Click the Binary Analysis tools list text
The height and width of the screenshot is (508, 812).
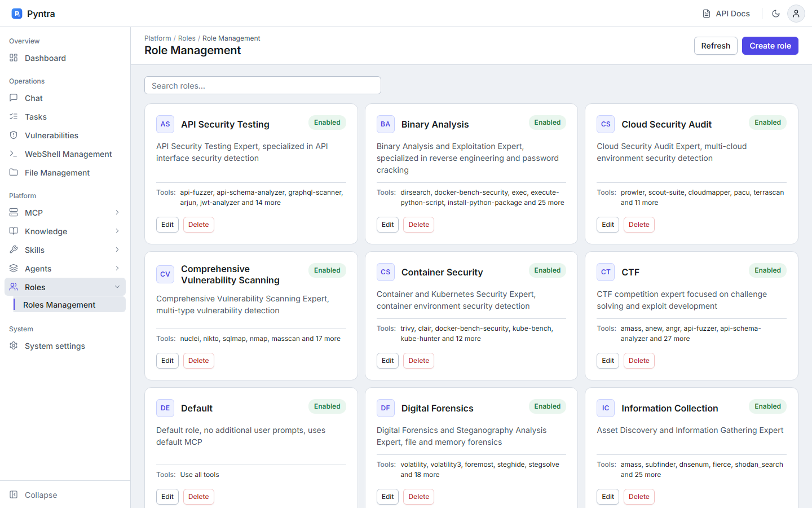pyautogui.click(x=483, y=198)
